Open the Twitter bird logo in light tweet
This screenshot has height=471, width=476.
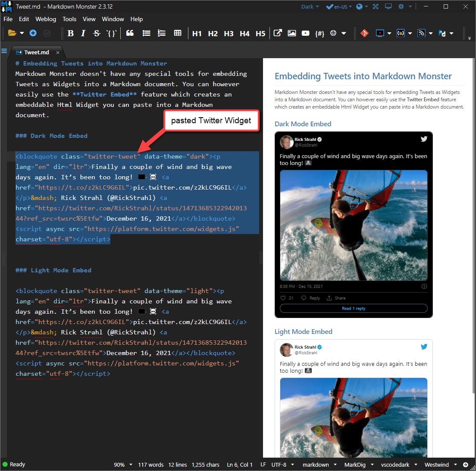point(424,346)
